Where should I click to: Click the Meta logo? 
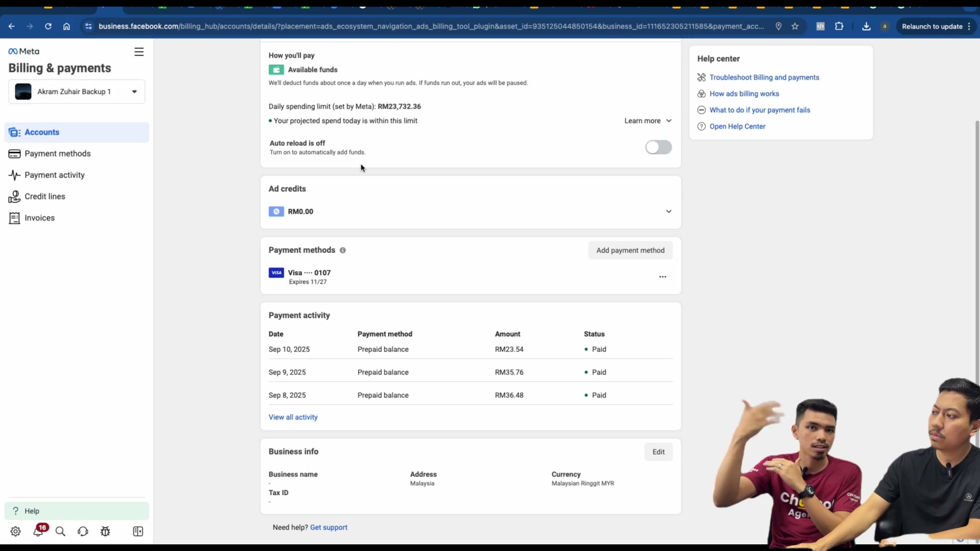(23, 52)
